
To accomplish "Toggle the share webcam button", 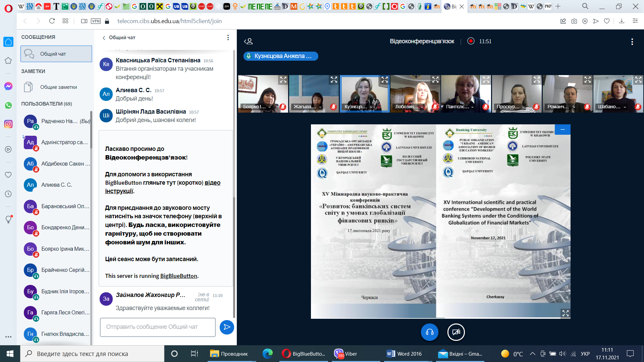I will (x=456, y=332).
